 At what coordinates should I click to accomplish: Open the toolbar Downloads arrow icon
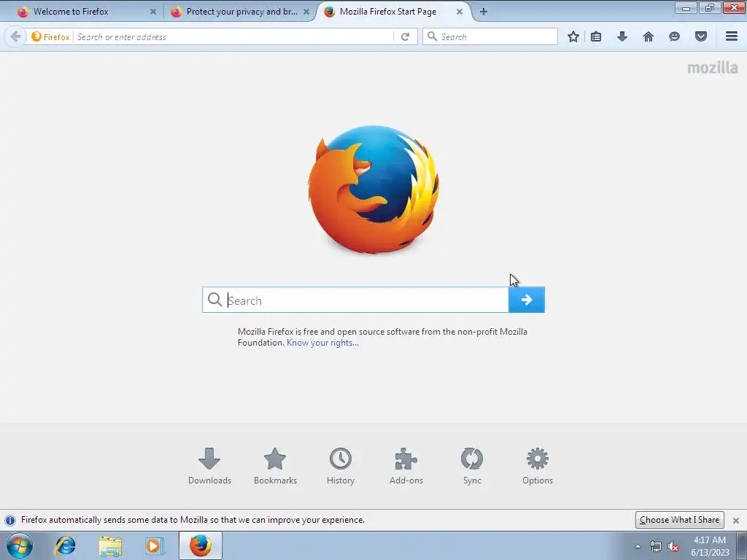pos(622,36)
